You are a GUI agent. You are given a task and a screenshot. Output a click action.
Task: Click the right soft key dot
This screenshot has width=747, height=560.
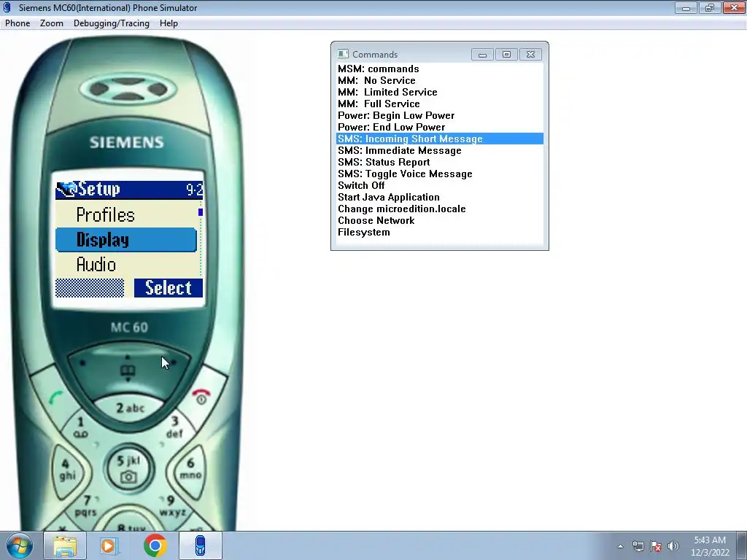click(x=174, y=362)
